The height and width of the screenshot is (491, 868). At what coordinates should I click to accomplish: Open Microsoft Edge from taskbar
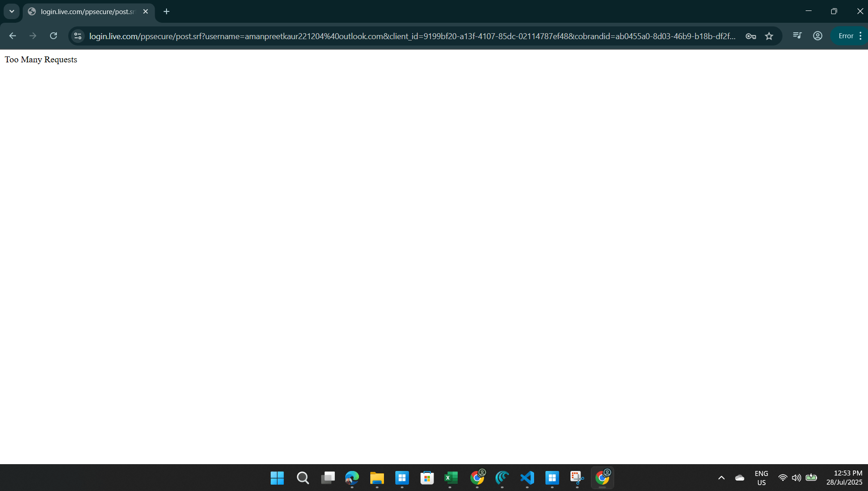coord(352,478)
